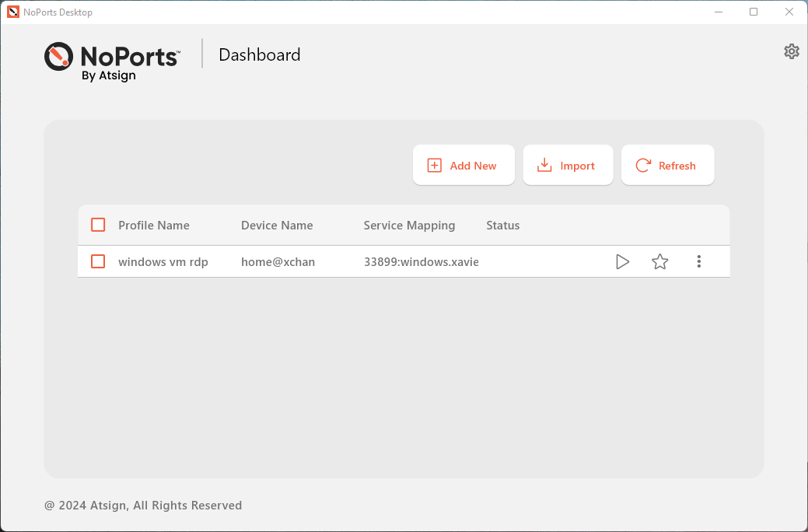Click the Refresh button
808x532 pixels.
[x=668, y=165]
